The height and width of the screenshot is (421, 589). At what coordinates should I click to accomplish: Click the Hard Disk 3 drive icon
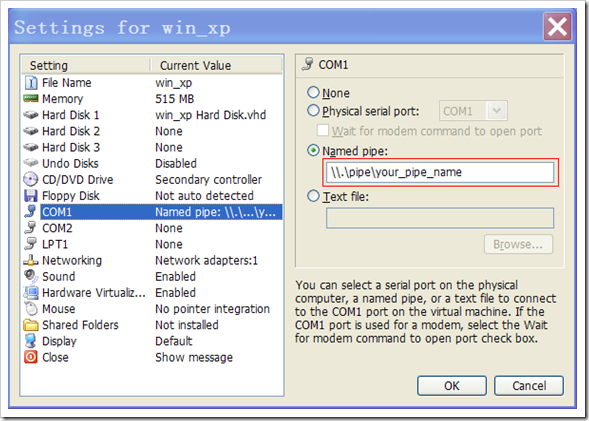point(31,147)
